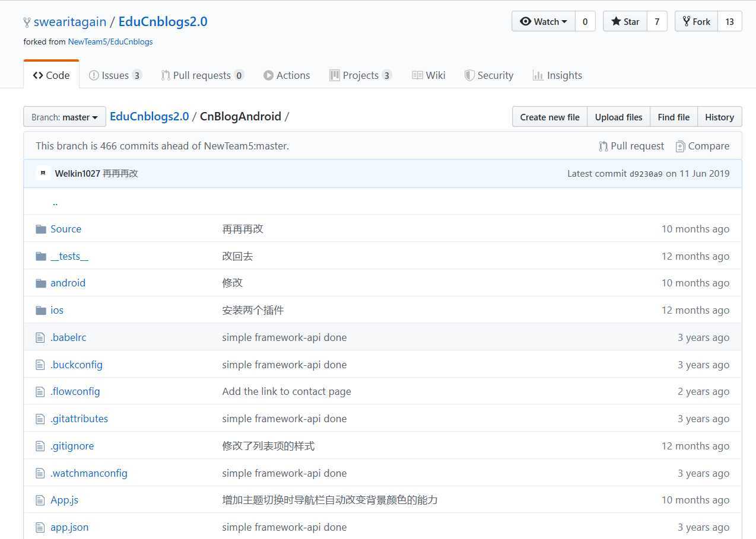756x539 pixels.
Task: Click the file icon of the .buckconfig row
Action: click(x=40, y=365)
